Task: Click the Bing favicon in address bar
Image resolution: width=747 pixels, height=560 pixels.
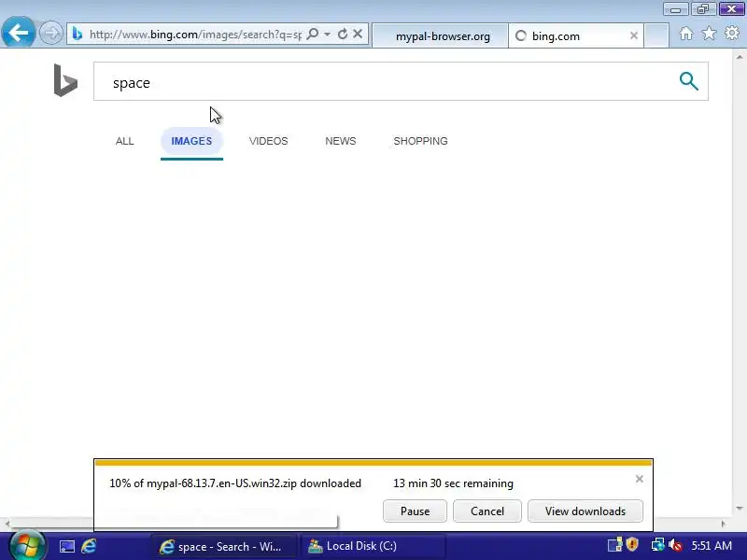Action: coord(78,34)
